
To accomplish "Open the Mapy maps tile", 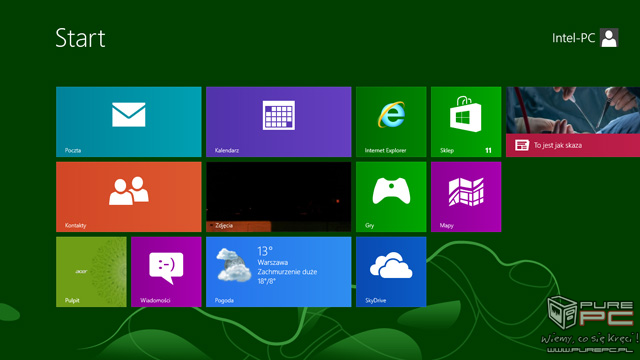I will point(466,197).
